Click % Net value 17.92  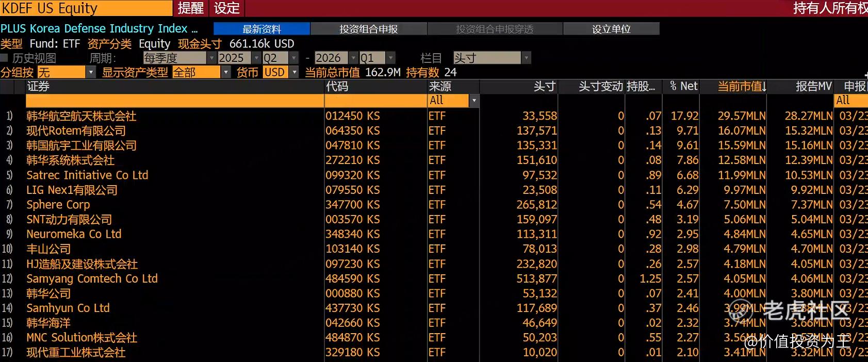[x=684, y=116]
